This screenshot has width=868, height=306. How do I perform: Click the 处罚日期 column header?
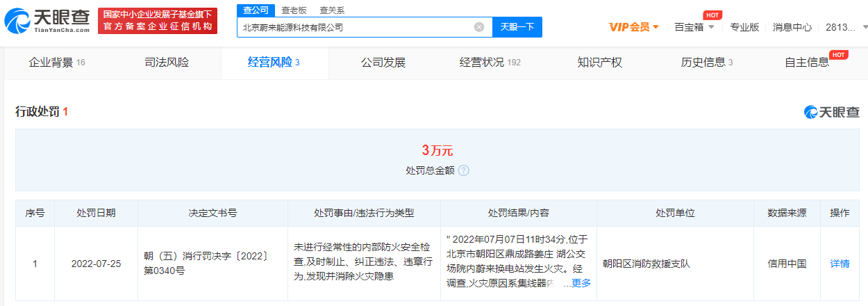96,213
